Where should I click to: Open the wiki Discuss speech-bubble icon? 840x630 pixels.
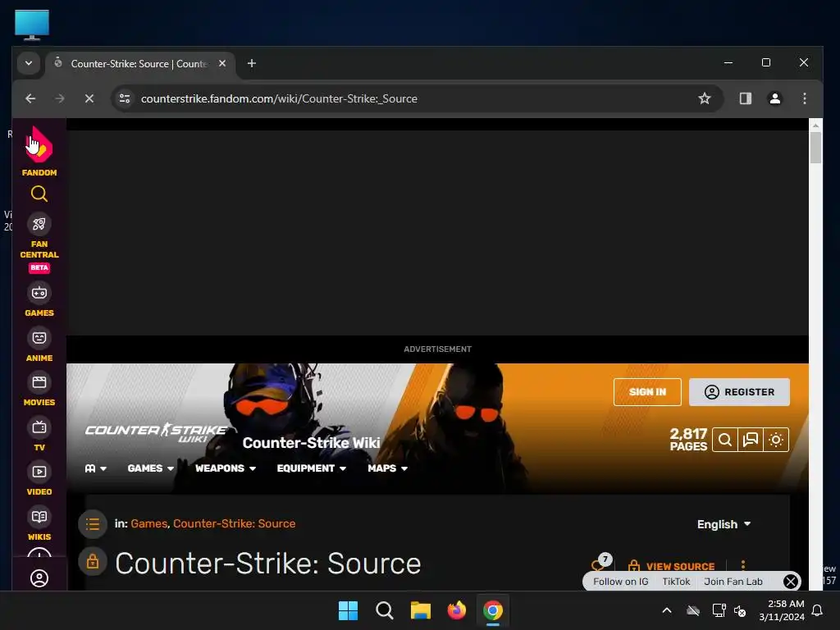pyautogui.click(x=751, y=440)
